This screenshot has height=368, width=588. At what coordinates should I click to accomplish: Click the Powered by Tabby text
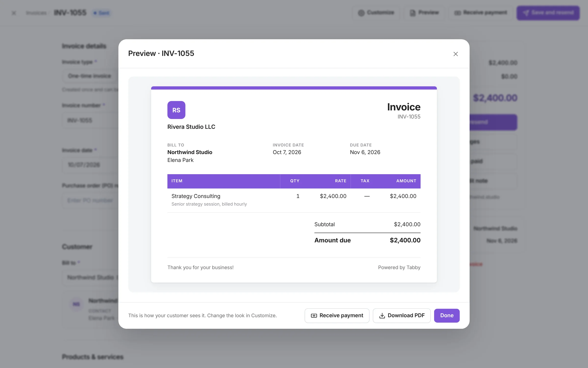tap(399, 267)
